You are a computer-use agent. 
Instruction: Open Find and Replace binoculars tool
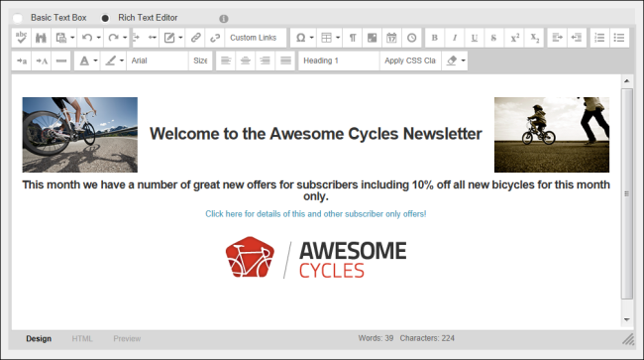click(x=41, y=38)
